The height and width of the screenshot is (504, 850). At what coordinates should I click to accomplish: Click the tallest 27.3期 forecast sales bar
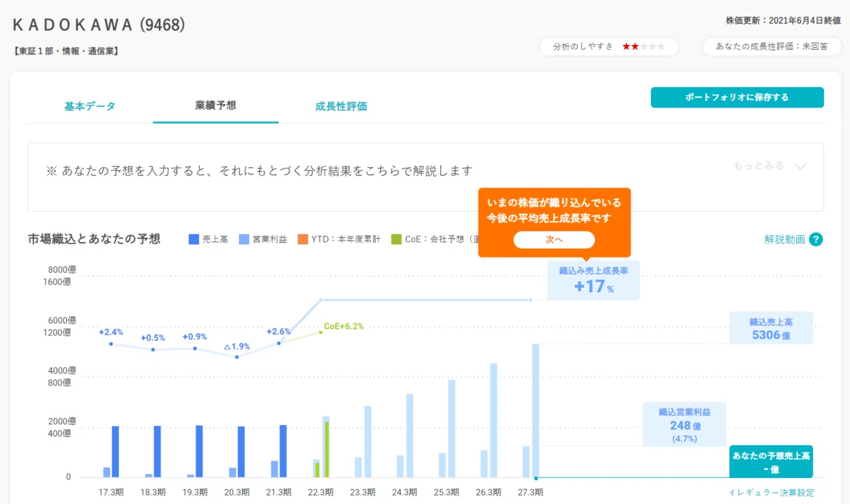535,410
